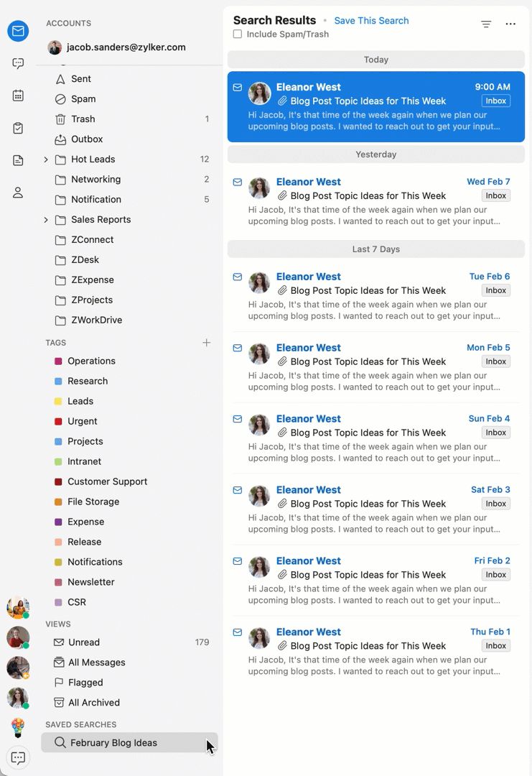Select the Urgent red tag swatch
Screen dimensions: 532x776
pyautogui.click(x=58, y=422)
